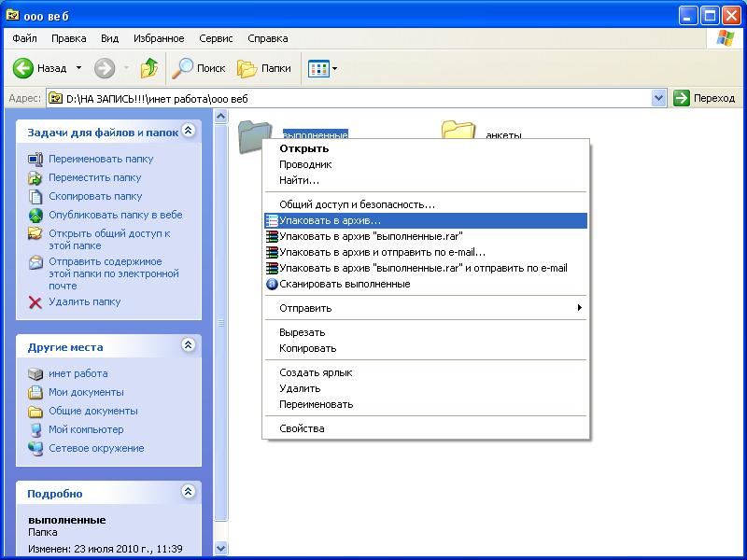
Task: Collapse the Другие места panel
Action: 189,344
